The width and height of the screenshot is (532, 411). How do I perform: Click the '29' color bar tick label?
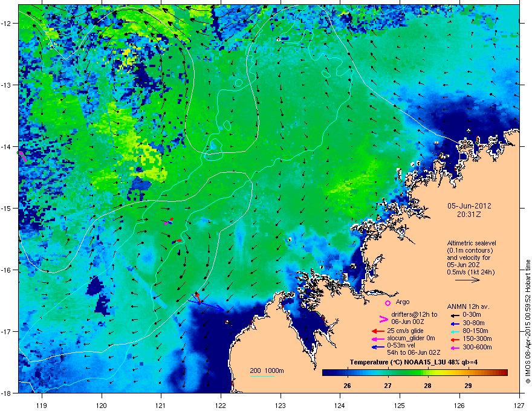click(x=468, y=386)
